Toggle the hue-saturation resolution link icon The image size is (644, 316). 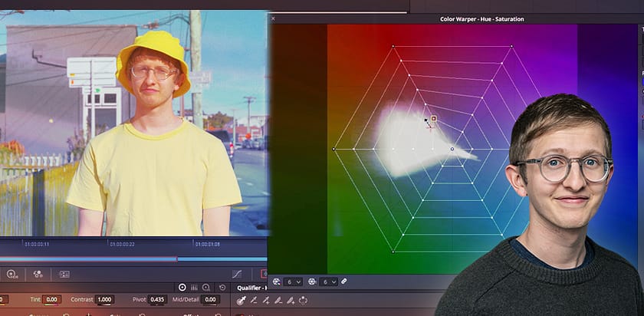click(x=344, y=281)
